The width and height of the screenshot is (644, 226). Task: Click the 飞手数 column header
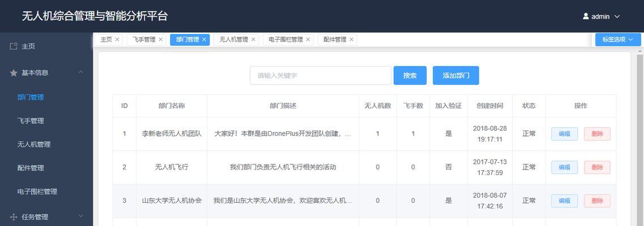413,106
